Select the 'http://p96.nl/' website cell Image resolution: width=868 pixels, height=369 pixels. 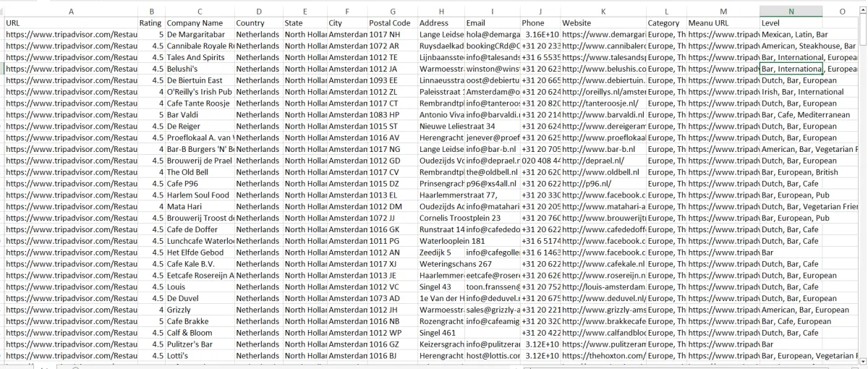point(603,184)
